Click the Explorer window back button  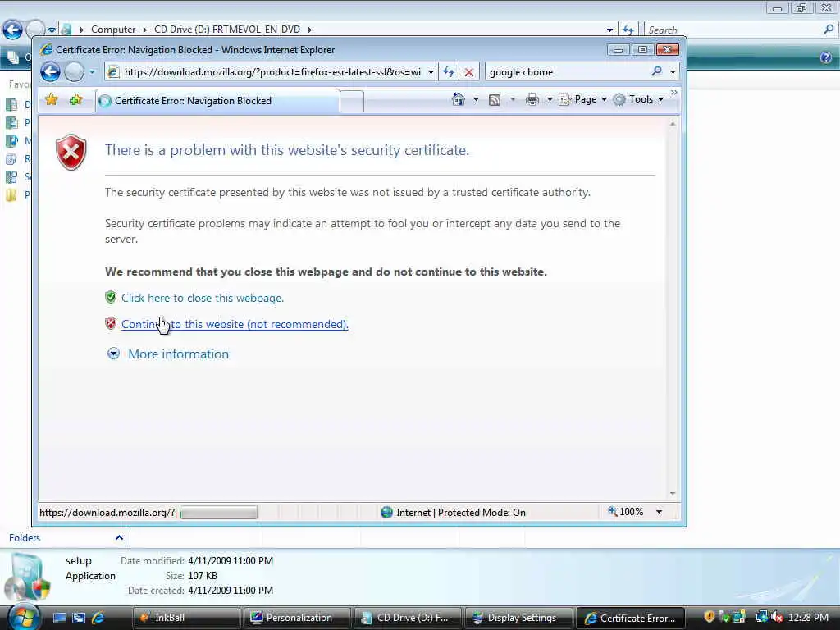pos(12,30)
